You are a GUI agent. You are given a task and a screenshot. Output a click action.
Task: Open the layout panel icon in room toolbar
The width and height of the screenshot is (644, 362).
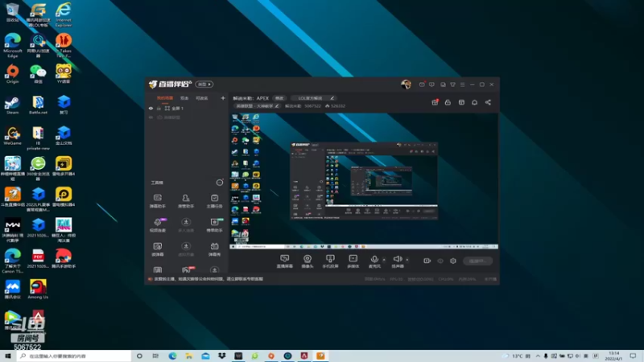(x=461, y=102)
